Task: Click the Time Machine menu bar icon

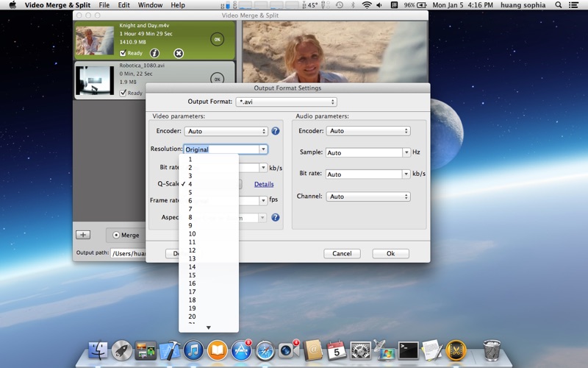Action: coord(340,5)
